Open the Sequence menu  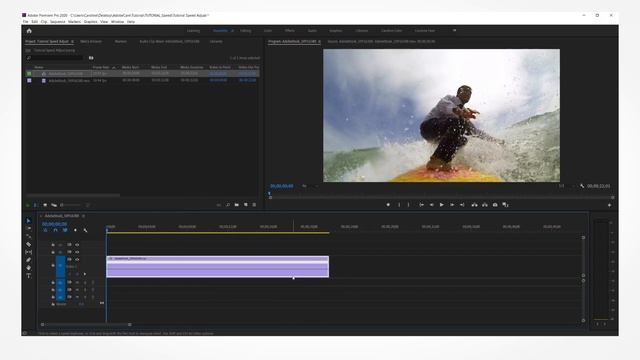pyautogui.click(x=58, y=22)
